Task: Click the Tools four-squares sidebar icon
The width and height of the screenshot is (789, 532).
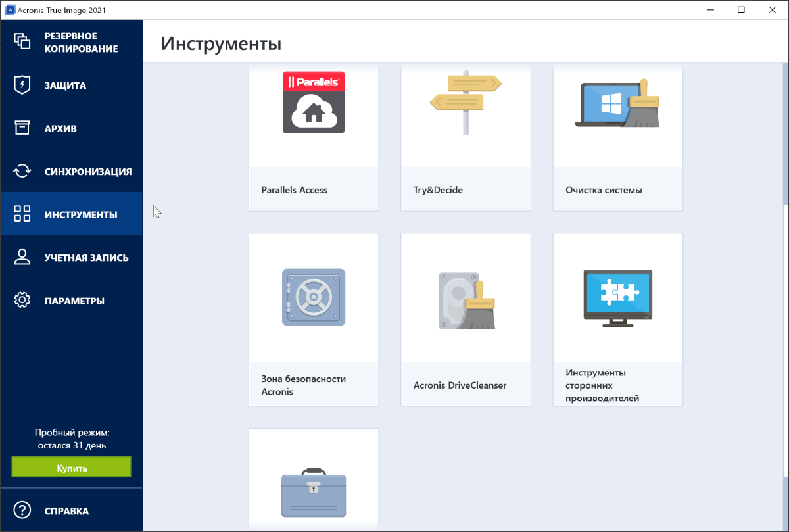Action: point(22,214)
